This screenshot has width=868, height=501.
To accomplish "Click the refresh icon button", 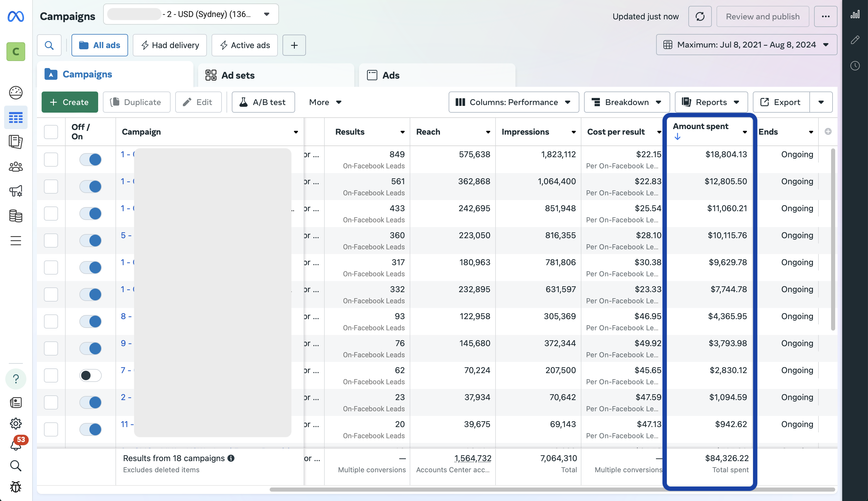I will point(699,16).
